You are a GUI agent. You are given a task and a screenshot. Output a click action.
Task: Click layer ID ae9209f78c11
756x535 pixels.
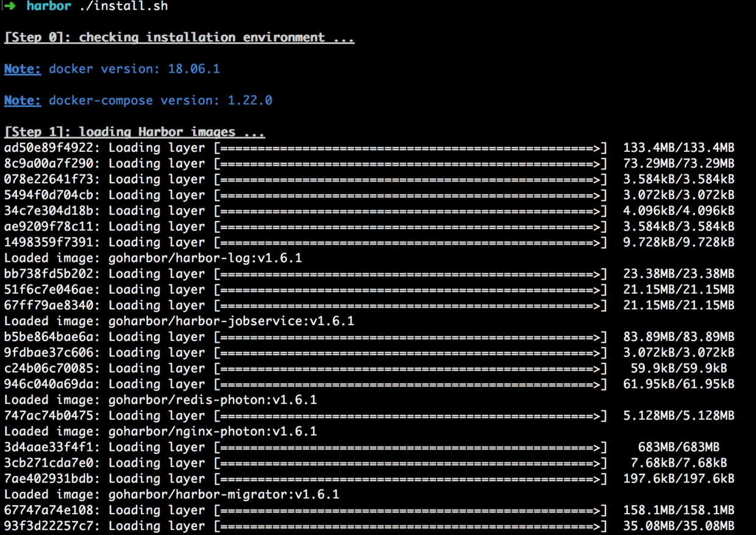tap(49, 226)
